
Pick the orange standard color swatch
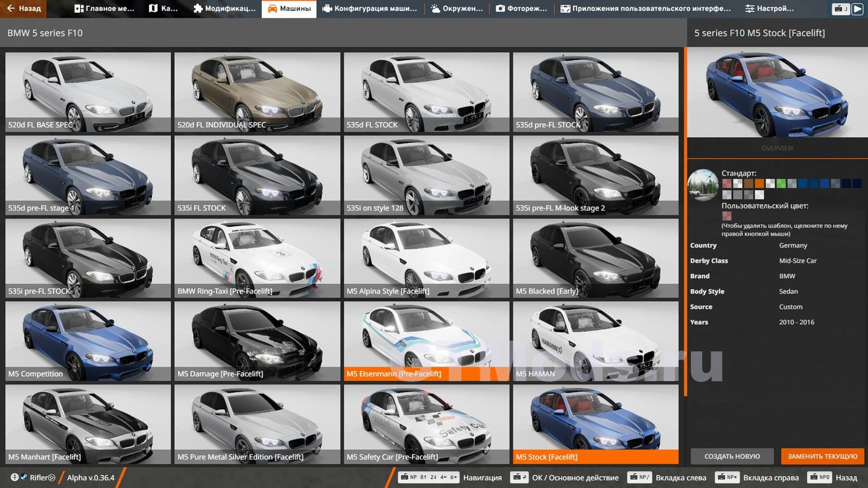tap(759, 184)
